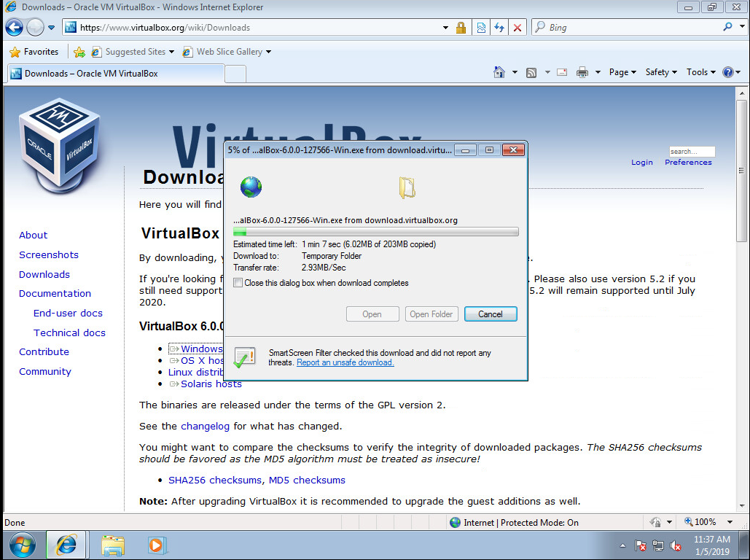750x560 pixels.
Task: Click the Home icon in command bar
Action: click(x=499, y=72)
